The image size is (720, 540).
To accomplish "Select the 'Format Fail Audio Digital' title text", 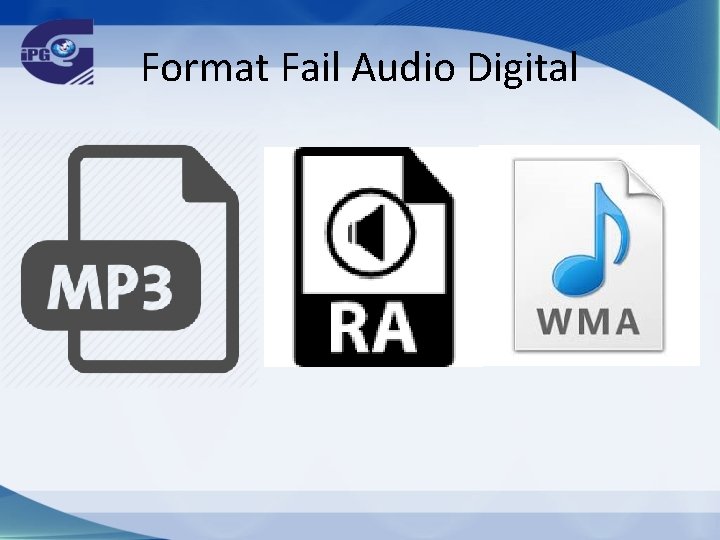I will click(360, 68).
